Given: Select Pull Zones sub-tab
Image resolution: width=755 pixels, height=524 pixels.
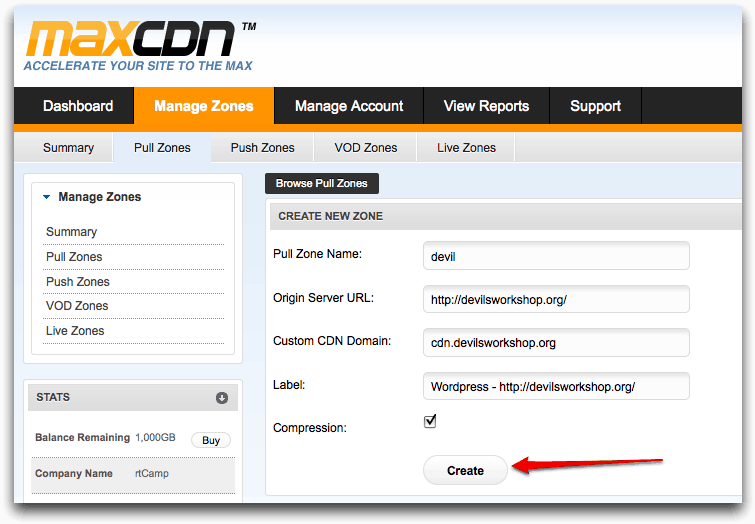Looking at the screenshot, I should (x=162, y=148).
